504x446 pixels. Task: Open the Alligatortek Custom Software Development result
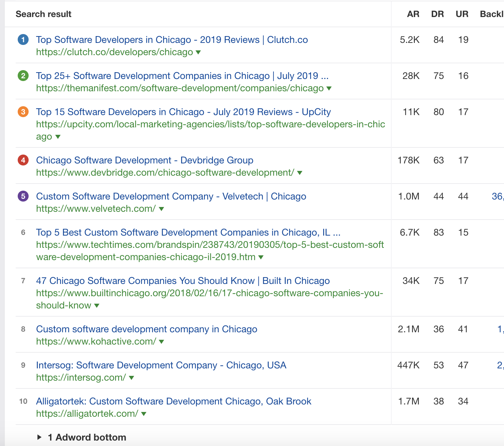(174, 401)
